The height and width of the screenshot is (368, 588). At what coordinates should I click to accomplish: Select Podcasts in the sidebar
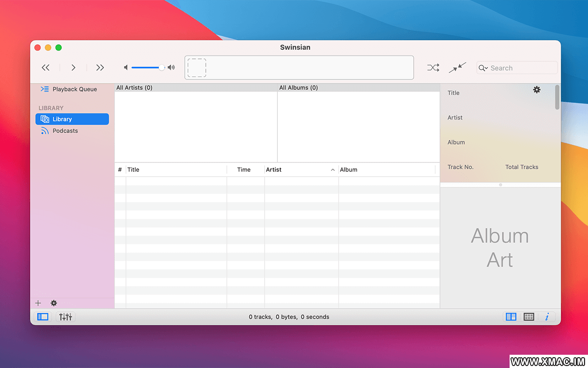pyautogui.click(x=65, y=131)
